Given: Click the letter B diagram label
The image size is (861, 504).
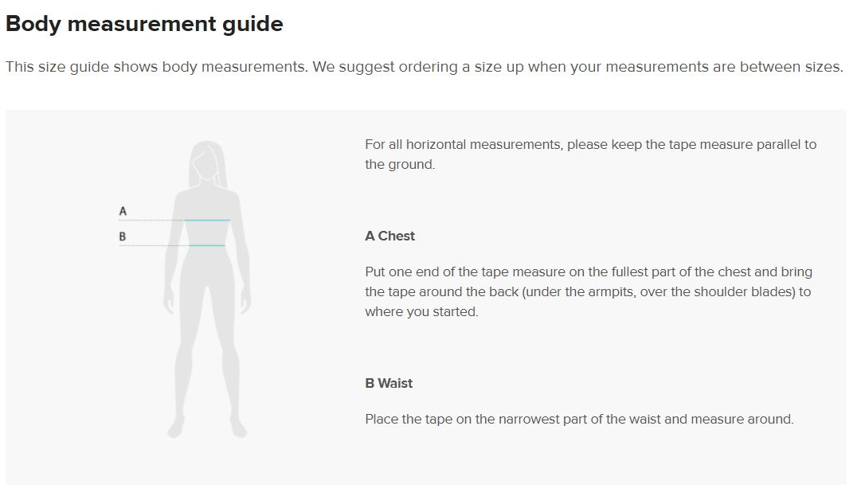Looking at the screenshot, I should pyautogui.click(x=123, y=236).
